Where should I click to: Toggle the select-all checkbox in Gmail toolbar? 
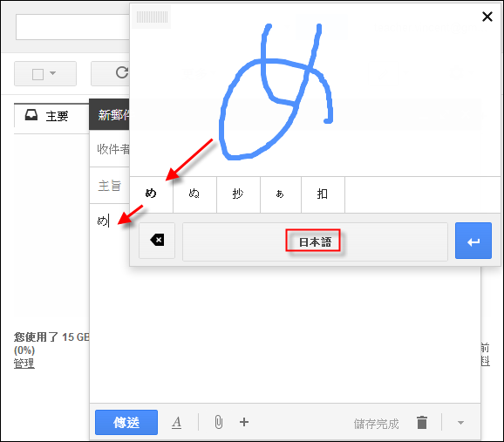coord(37,74)
